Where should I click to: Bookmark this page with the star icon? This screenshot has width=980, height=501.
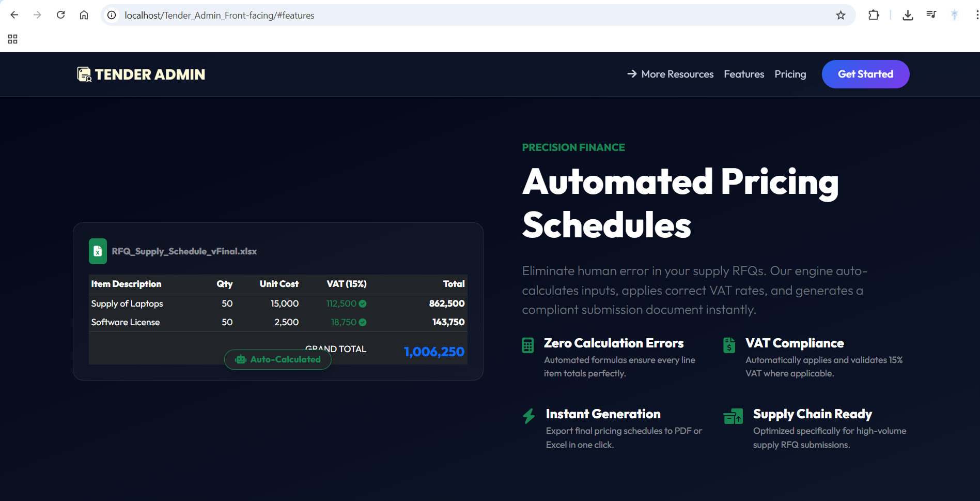click(x=841, y=16)
